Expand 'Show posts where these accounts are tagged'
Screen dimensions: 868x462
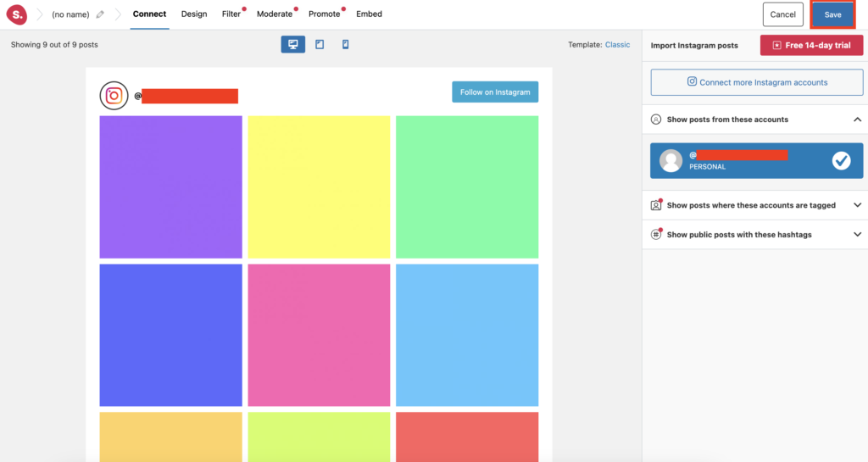[x=857, y=205]
